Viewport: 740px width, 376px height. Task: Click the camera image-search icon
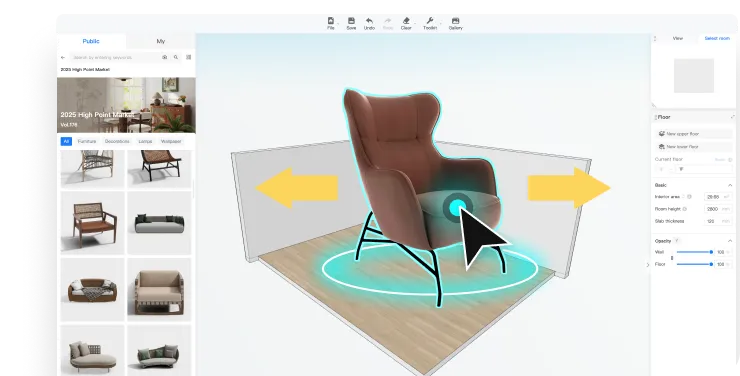pyautogui.click(x=164, y=57)
